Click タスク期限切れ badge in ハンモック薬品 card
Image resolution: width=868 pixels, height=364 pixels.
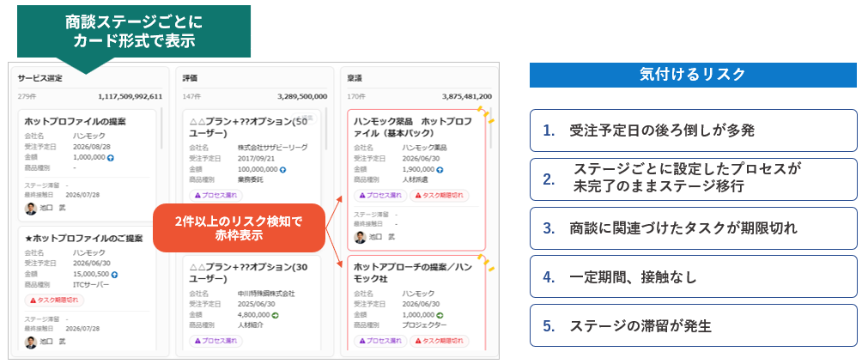coord(439,195)
